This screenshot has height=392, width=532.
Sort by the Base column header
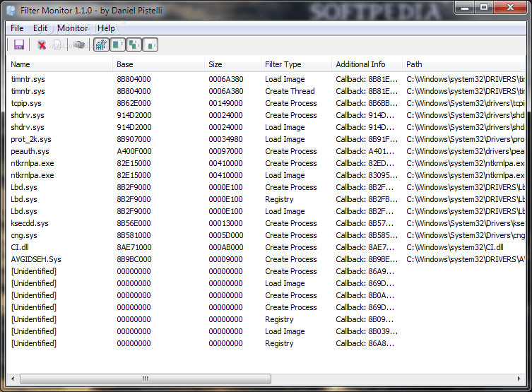click(158, 64)
